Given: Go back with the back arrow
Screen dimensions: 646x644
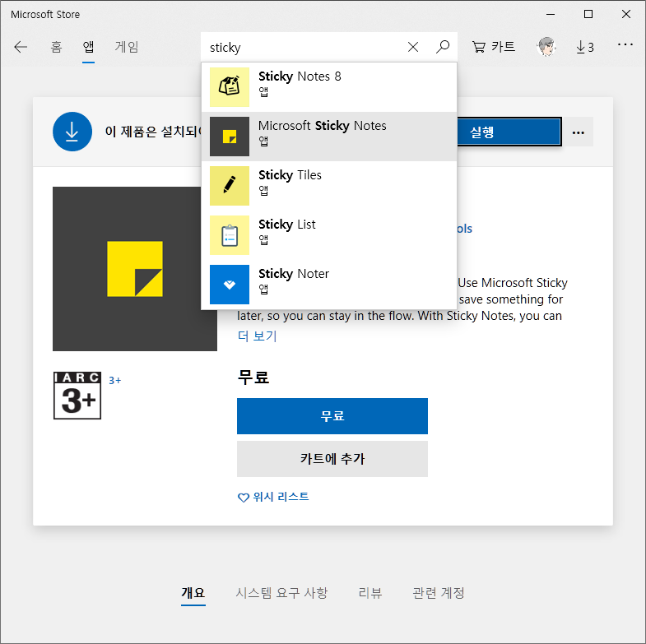Looking at the screenshot, I should (21, 47).
